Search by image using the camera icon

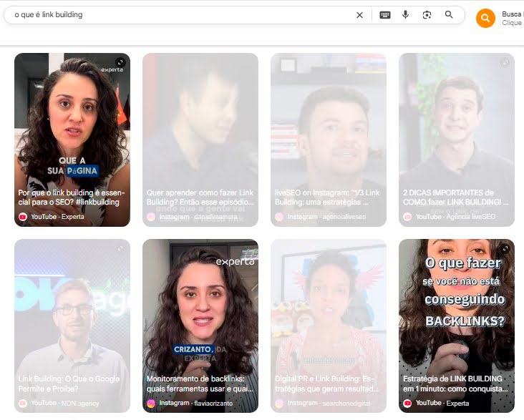(427, 15)
